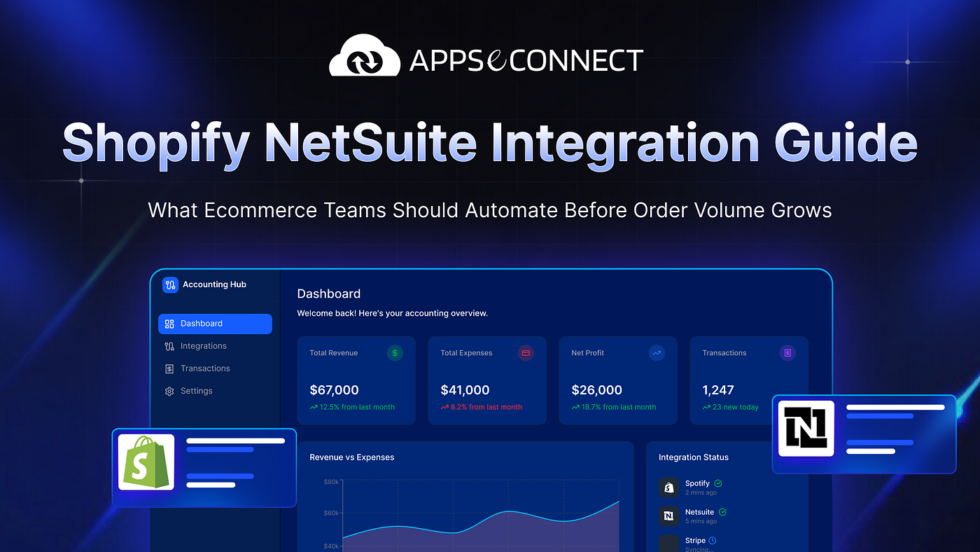Click the Spotify integration row label
Screen dimensions: 980x552
coord(697,483)
